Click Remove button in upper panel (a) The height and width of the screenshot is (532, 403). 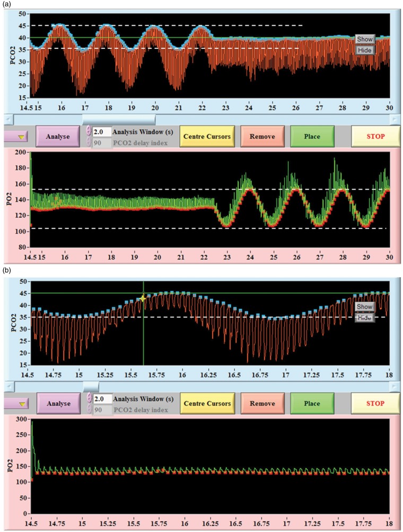(261, 136)
